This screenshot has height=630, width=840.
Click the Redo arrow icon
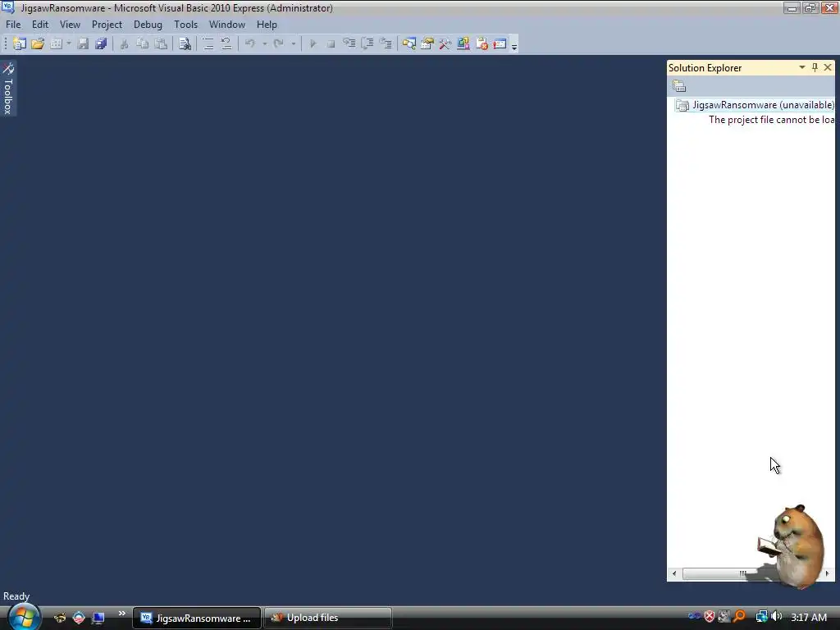(x=279, y=44)
